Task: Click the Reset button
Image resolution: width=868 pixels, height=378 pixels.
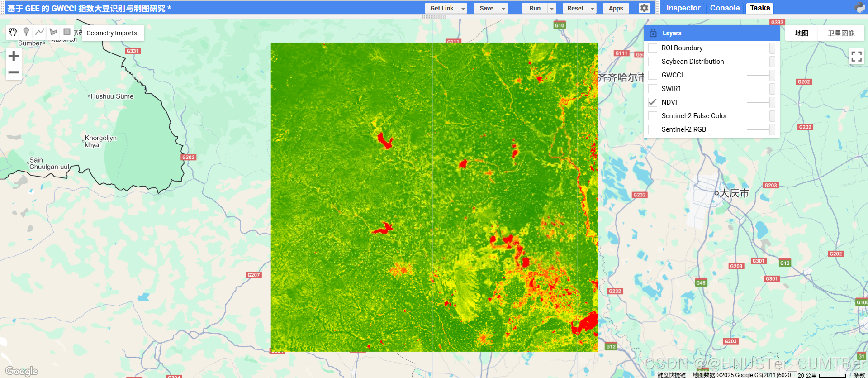Action: (575, 8)
